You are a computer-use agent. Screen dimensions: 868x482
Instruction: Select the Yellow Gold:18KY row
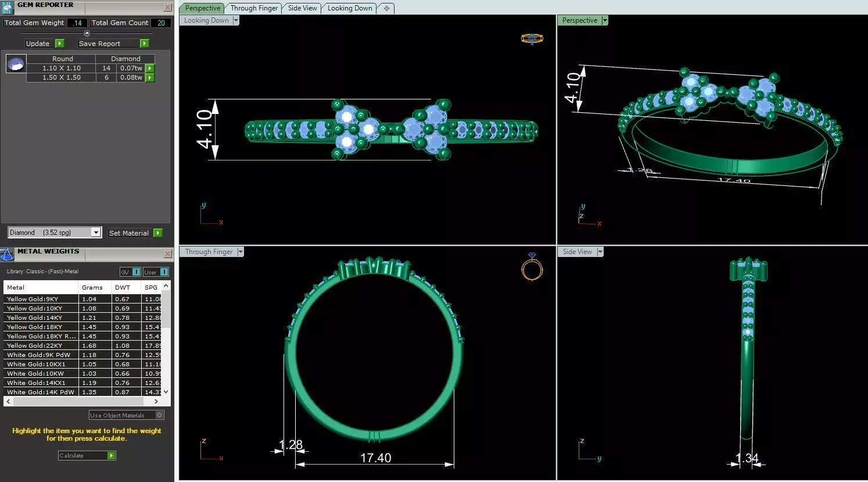click(83, 327)
